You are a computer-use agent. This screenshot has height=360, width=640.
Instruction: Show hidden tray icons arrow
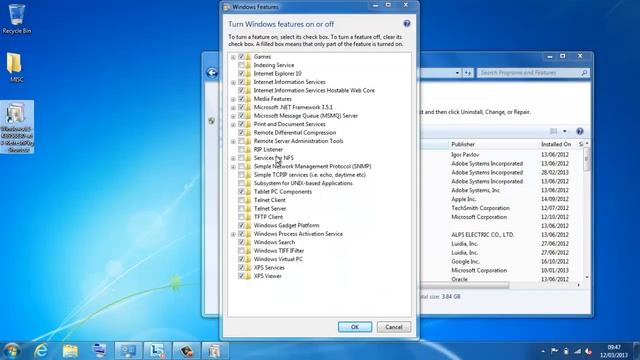543,351
